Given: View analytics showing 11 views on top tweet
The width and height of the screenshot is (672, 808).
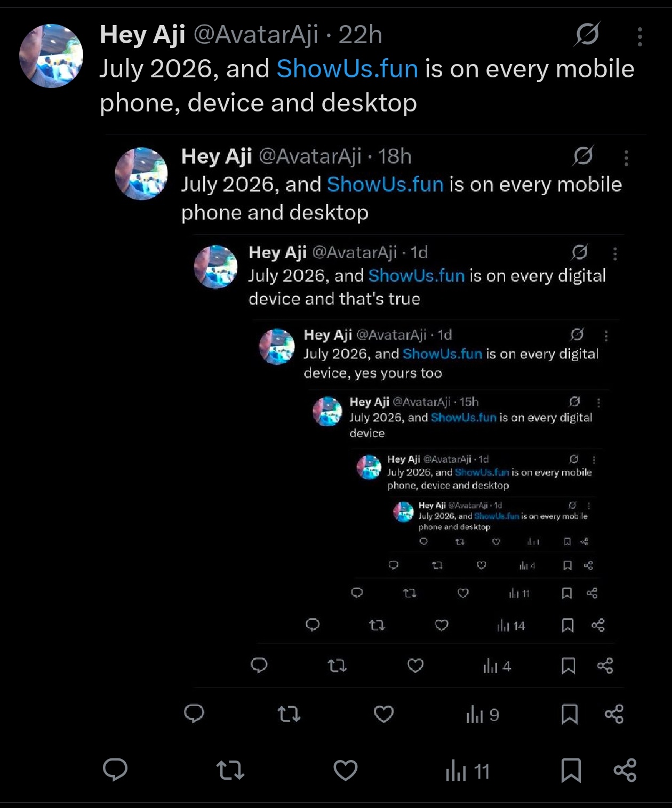Looking at the screenshot, I should [468, 771].
